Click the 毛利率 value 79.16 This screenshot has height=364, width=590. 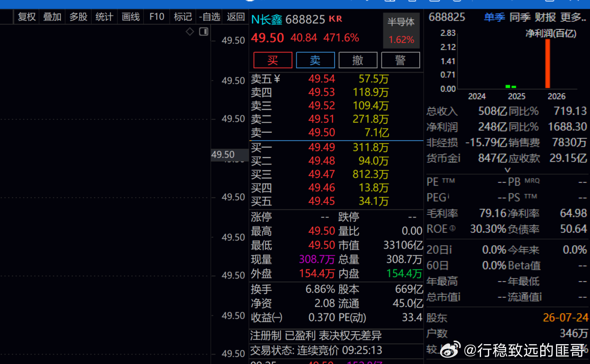[492, 213]
